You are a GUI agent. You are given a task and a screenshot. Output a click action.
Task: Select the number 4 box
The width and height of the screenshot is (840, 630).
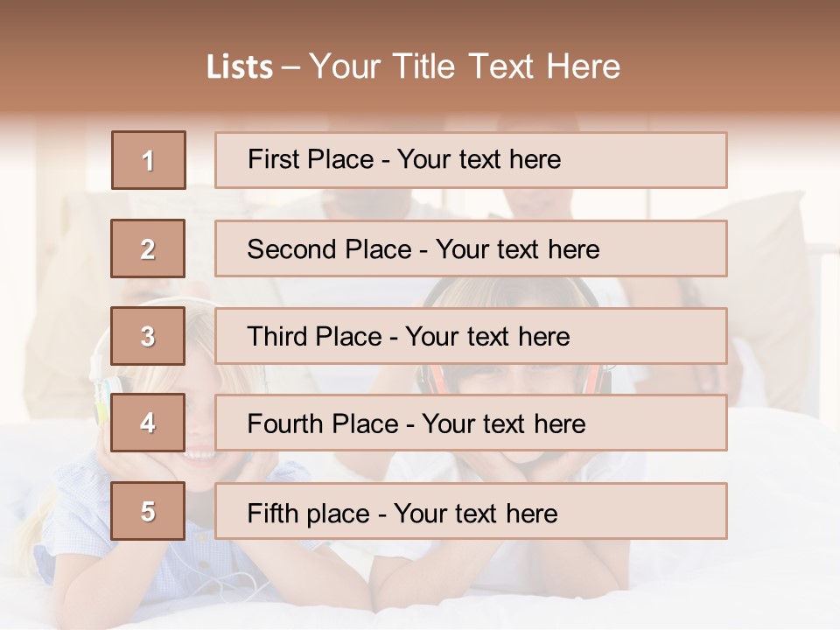(148, 423)
